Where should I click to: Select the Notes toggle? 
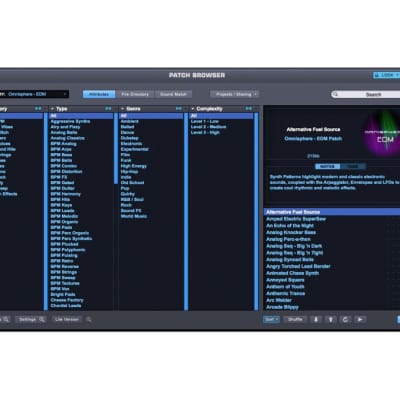coord(327,166)
